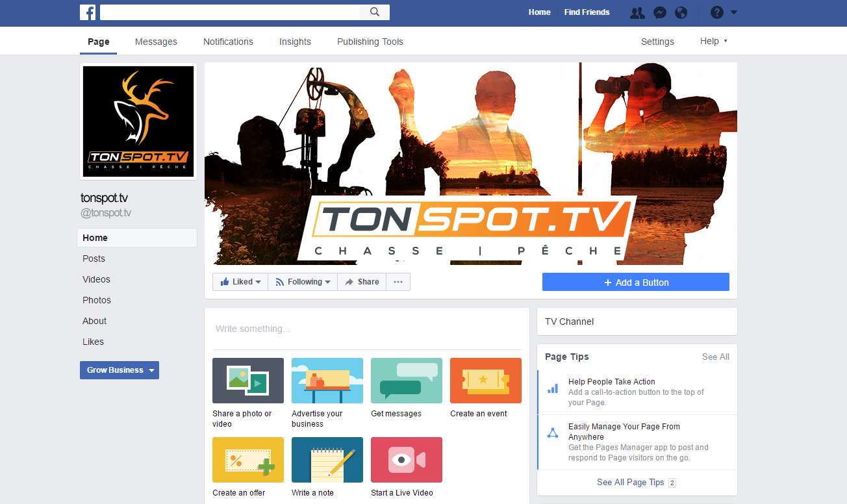Switch to the Notifications tab
Image resolution: width=847 pixels, height=504 pixels.
tap(228, 42)
